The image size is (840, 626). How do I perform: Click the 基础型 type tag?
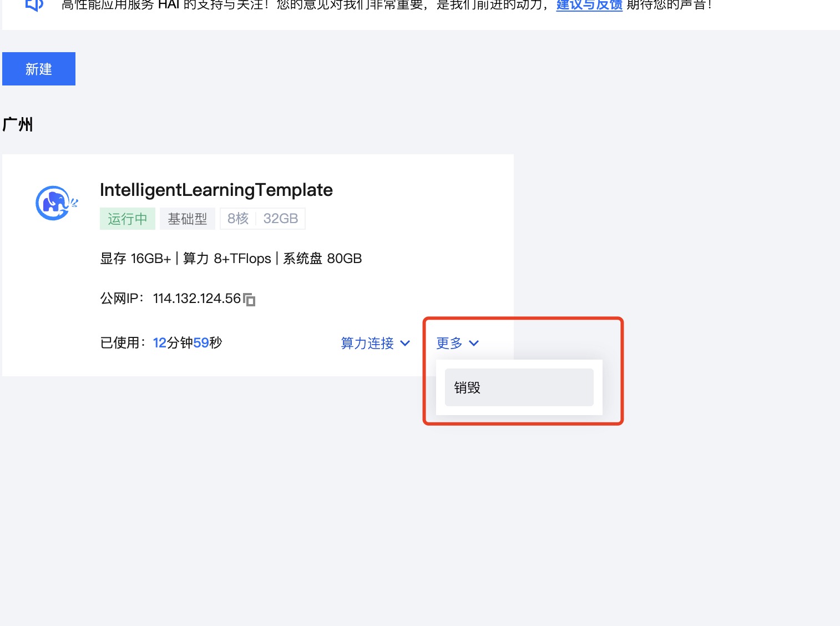[x=188, y=219]
